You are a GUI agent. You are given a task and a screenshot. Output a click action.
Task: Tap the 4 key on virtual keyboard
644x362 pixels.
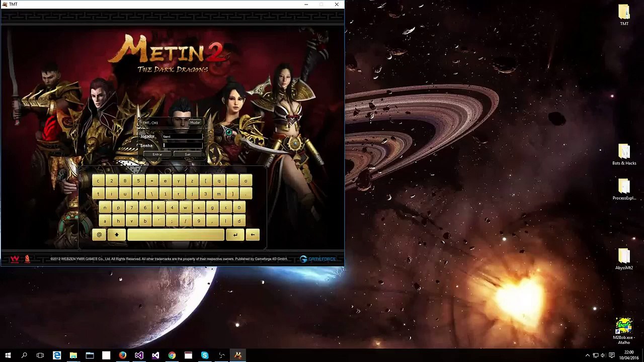pyautogui.click(x=172, y=208)
